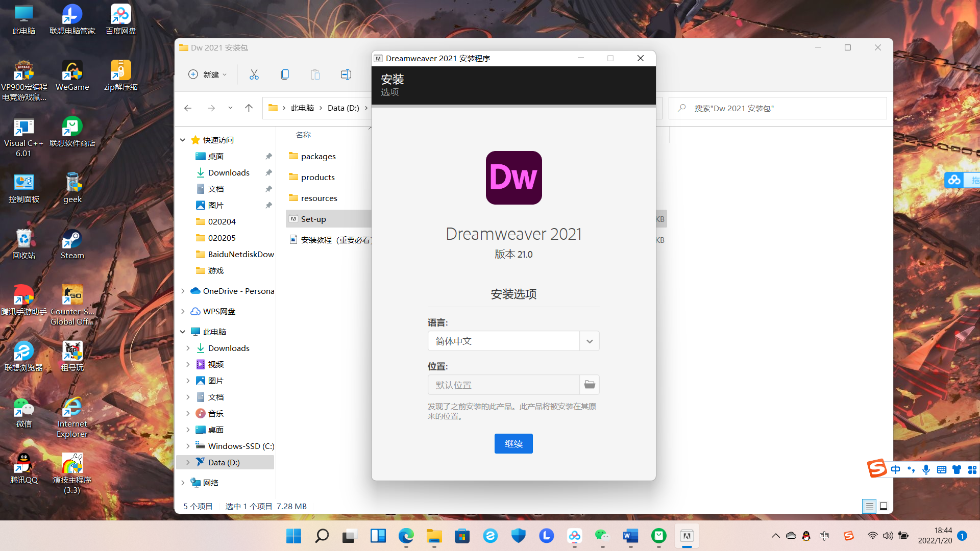Toggle Chinese/English punctuation in Sogou
Viewport: 980px width, 551px height.
[x=911, y=469]
